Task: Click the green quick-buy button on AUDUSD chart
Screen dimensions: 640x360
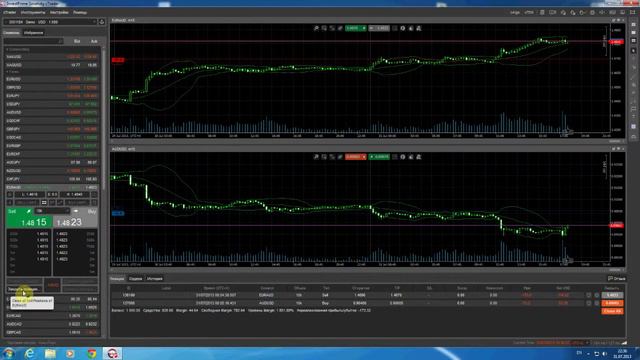Action: 379,157
